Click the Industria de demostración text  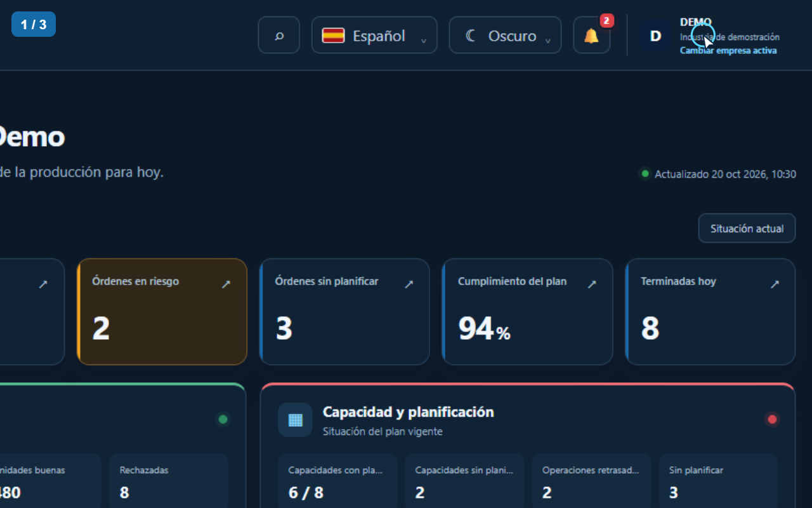(730, 37)
